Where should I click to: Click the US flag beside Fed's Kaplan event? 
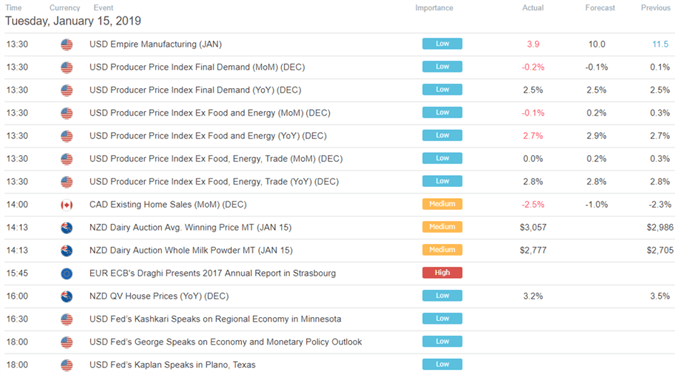point(66,365)
